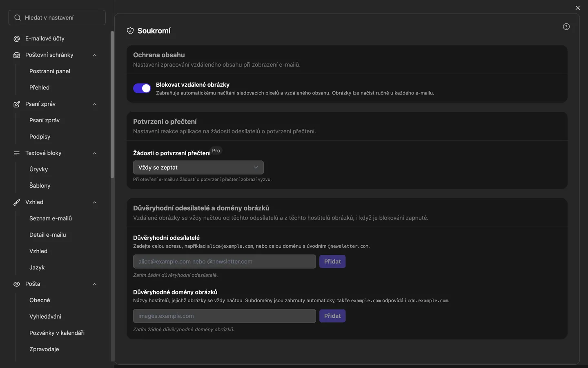Click the search magnifier icon in settings

point(17,18)
